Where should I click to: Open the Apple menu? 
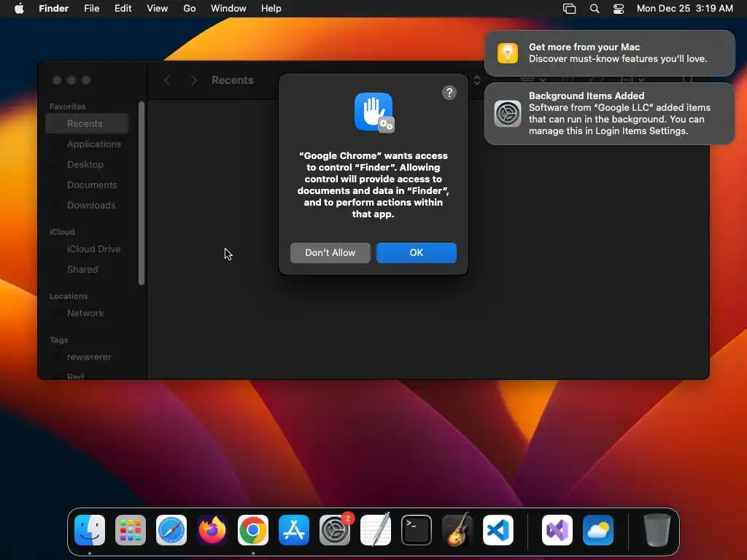19,9
